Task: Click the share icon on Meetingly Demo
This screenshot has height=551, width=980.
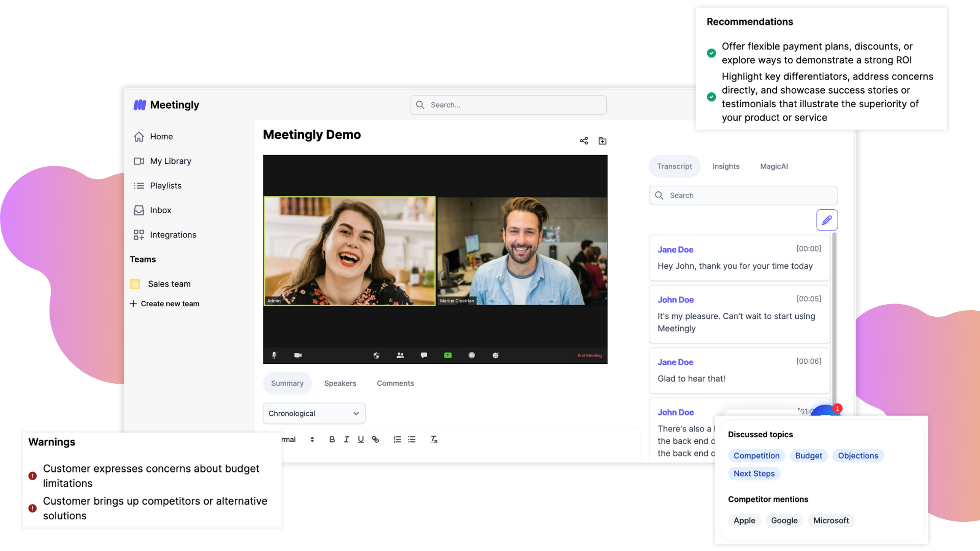Action: point(583,141)
